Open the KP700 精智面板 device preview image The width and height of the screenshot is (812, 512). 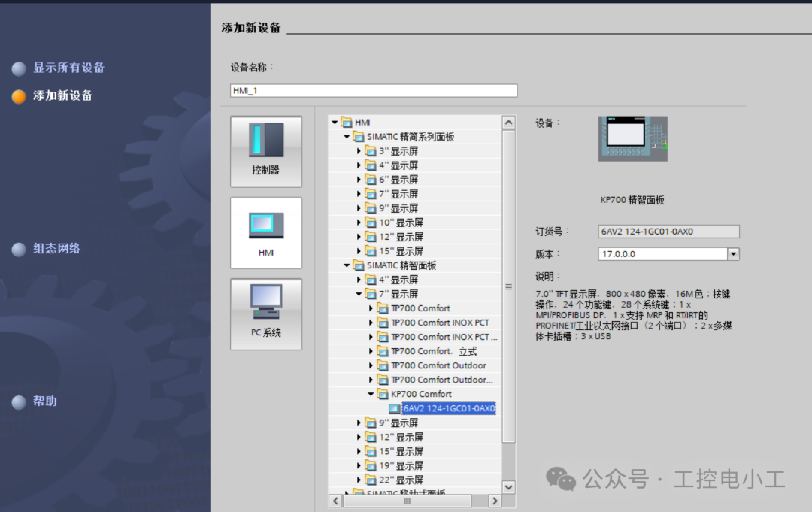[x=633, y=139]
